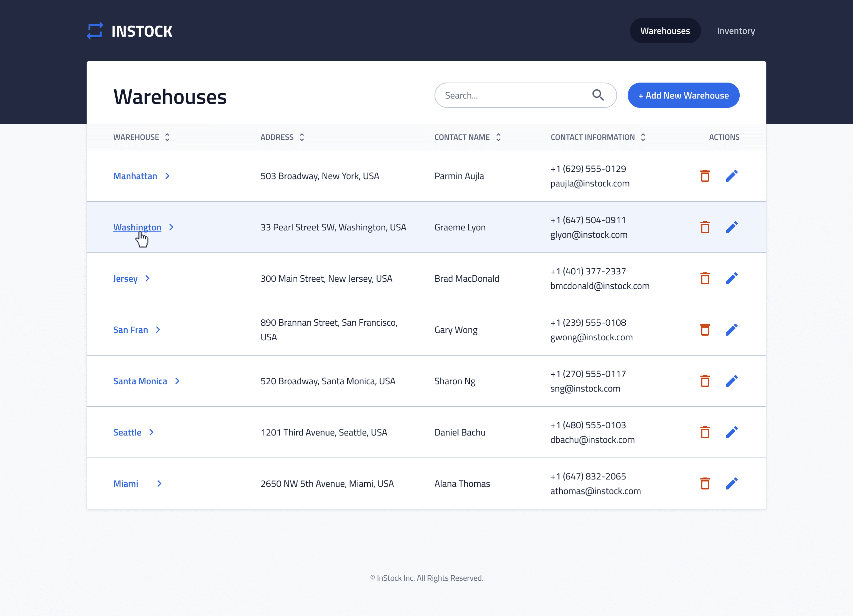Edit the Jersey warehouse
The height and width of the screenshot is (616, 853).
coord(731,278)
